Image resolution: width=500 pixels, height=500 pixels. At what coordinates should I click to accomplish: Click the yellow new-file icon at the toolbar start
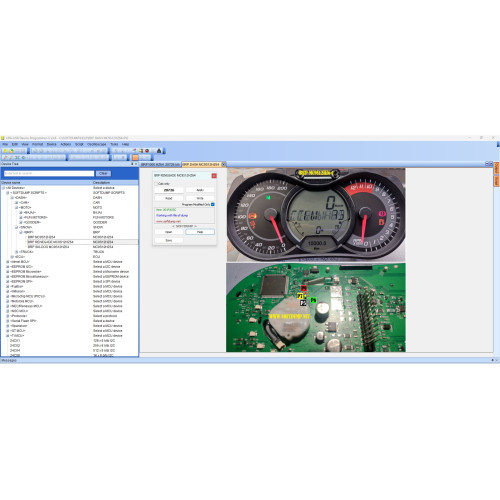point(5,151)
